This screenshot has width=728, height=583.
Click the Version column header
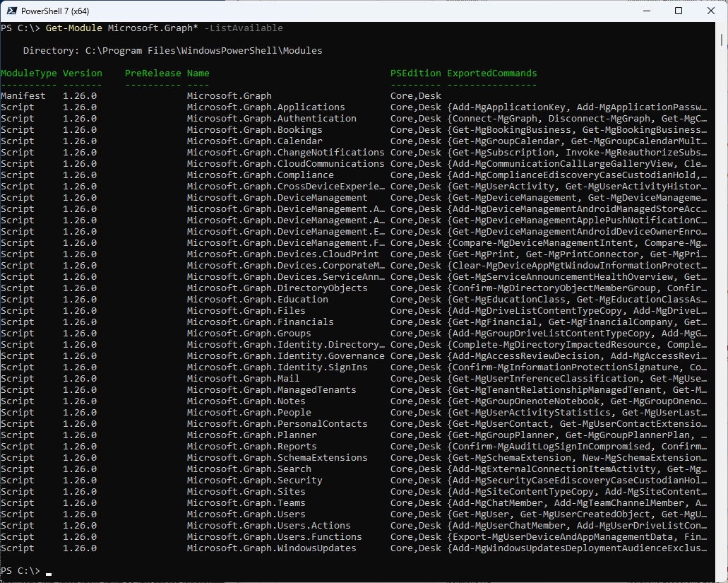[83, 73]
